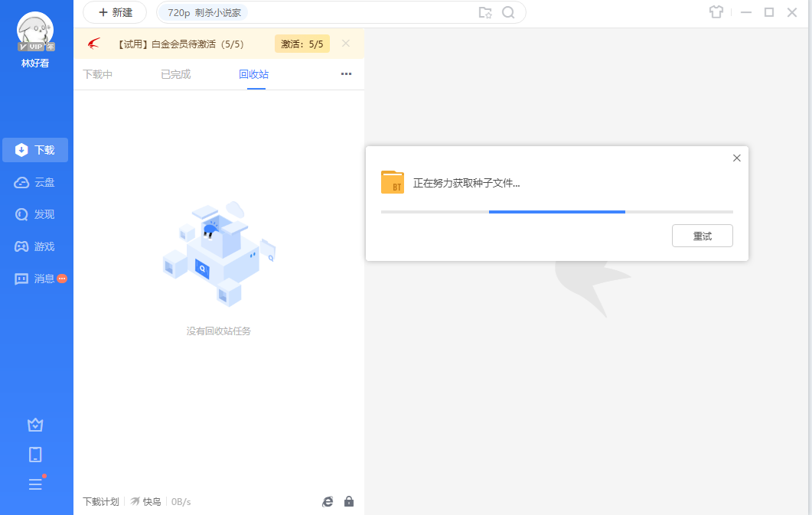The width and height of the screenshot is (812, 515).
Task: Open the ... more options menu
Action: coord(346,74)
